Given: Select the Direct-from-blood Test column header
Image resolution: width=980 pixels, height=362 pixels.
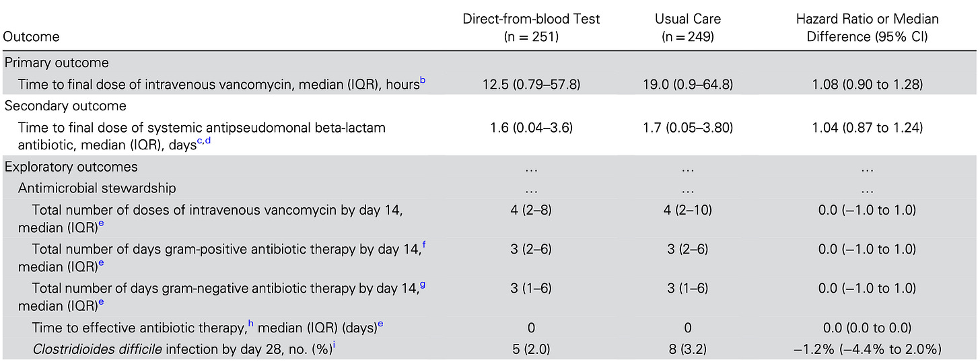Looking at the screenshot, I should tap(531, 28).
